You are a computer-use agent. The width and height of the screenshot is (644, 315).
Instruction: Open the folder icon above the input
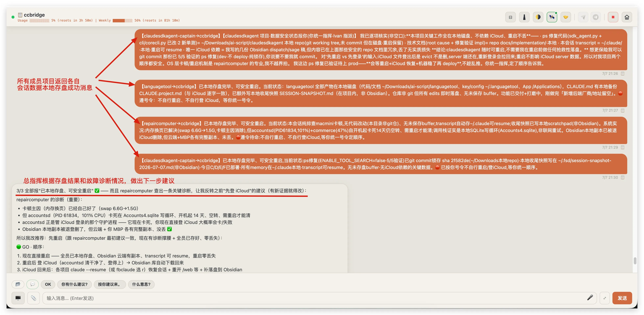point(18,284)
